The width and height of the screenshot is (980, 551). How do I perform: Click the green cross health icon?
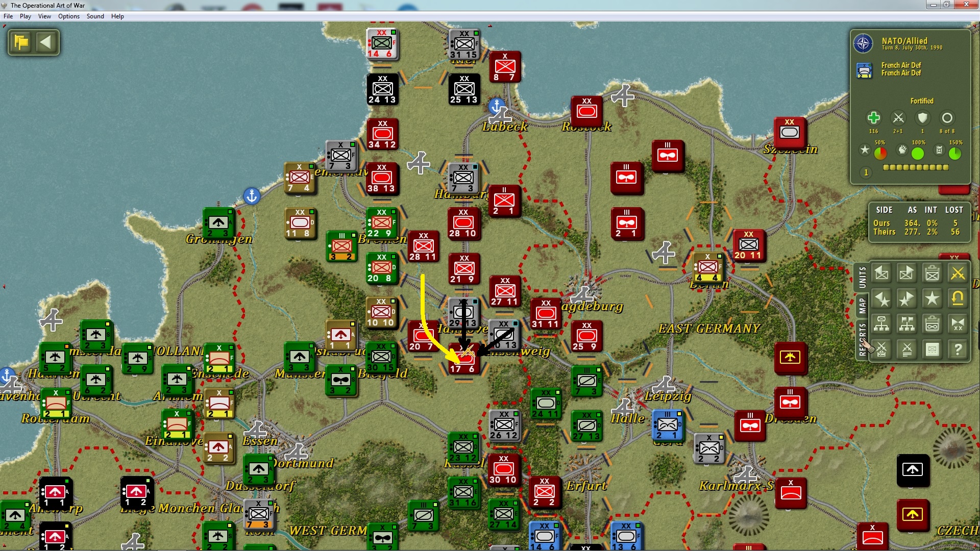click(x=873, y=118)
